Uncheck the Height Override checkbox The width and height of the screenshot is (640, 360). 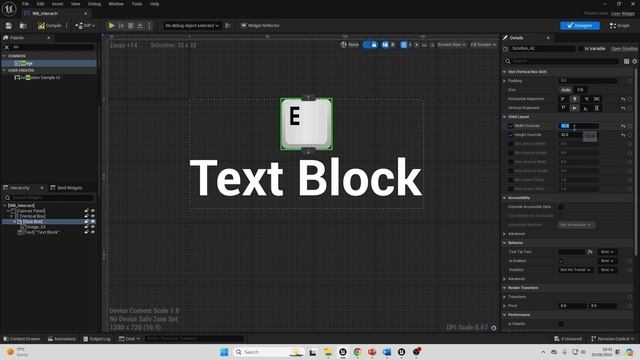click(511, 135)
